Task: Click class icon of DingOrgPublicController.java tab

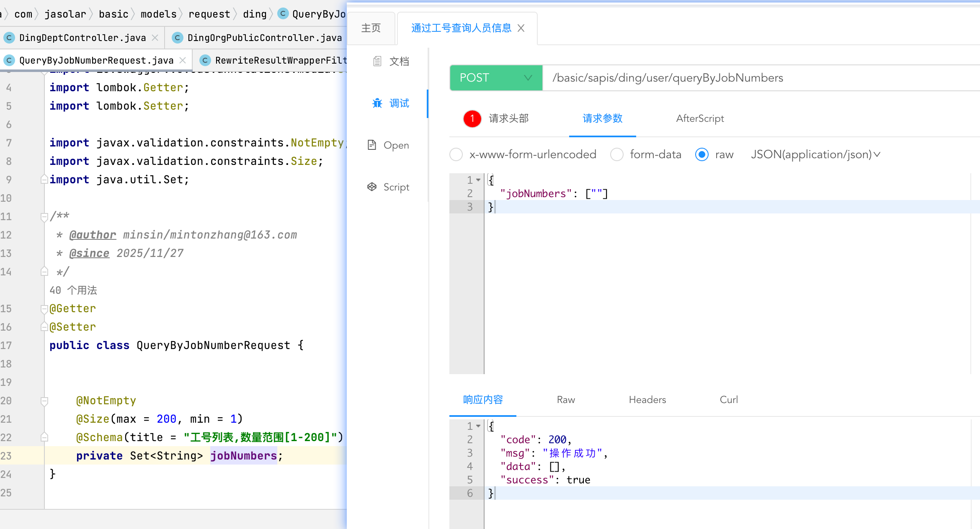Action: tap(178, 38)
